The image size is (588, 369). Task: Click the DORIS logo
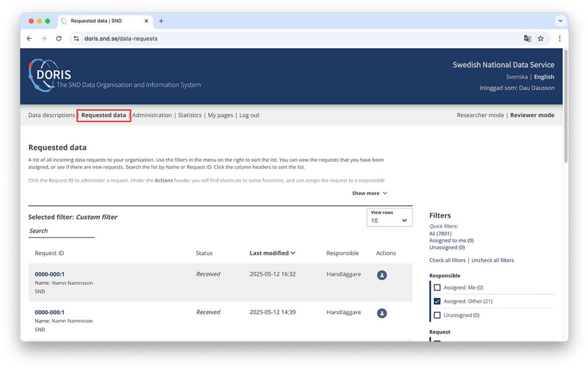pos(50,76)
